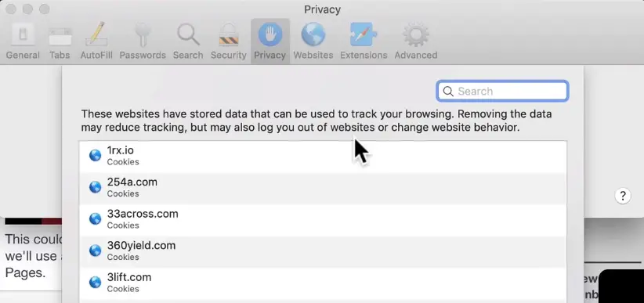Image resolution: width=644 pixels, height=303 pixels.
Task: Open the General preferences pane
Action: click(x=23, y=41)
